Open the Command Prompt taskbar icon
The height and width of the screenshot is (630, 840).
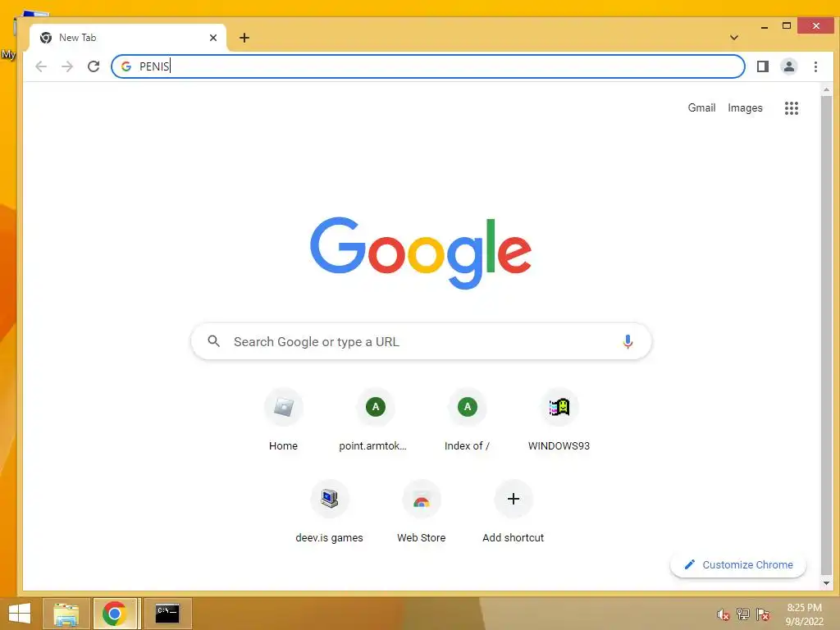click(x=167, y=614)
